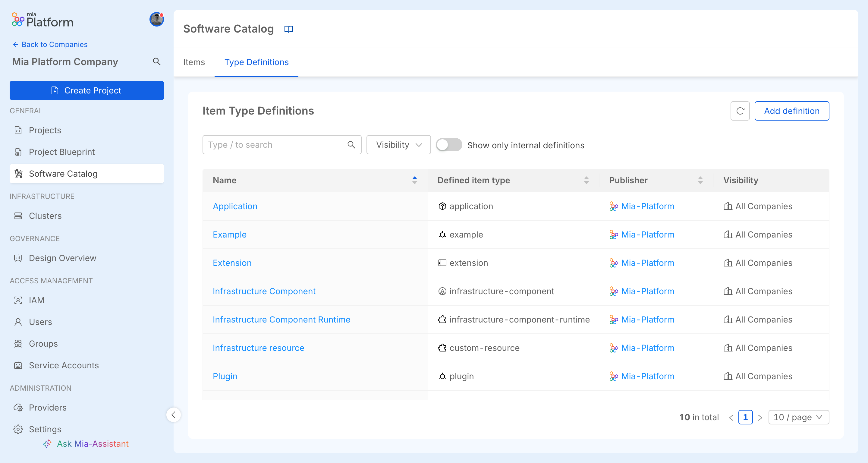Screen dimensions: 868x463
Task: Open the Example definition link
Action: tap(229, 235)
